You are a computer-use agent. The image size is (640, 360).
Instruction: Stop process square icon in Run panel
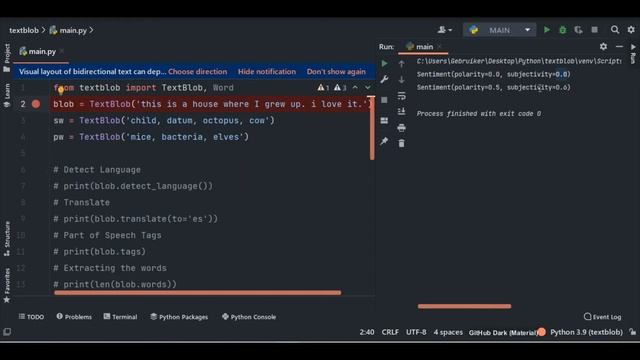[384, 100]
